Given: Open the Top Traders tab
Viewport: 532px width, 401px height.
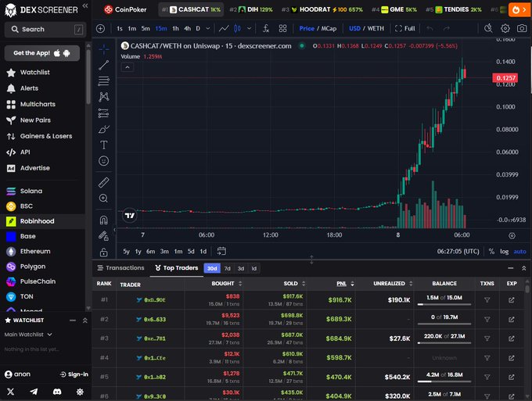Looking at the screenshot, I should click(x=177, y=268).
